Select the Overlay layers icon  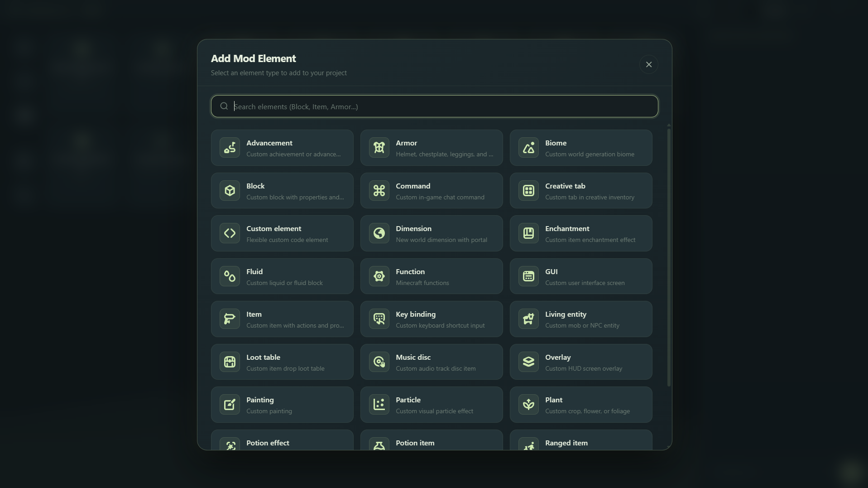coord(528,362)
